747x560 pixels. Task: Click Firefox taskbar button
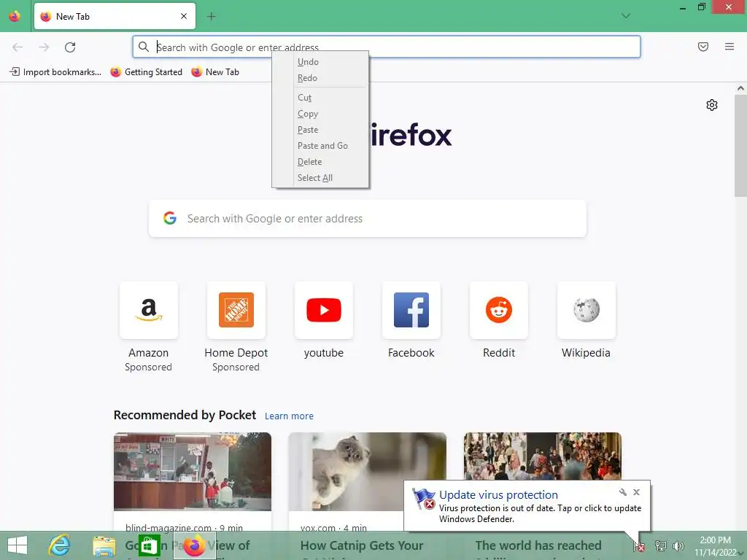(194, 545)
